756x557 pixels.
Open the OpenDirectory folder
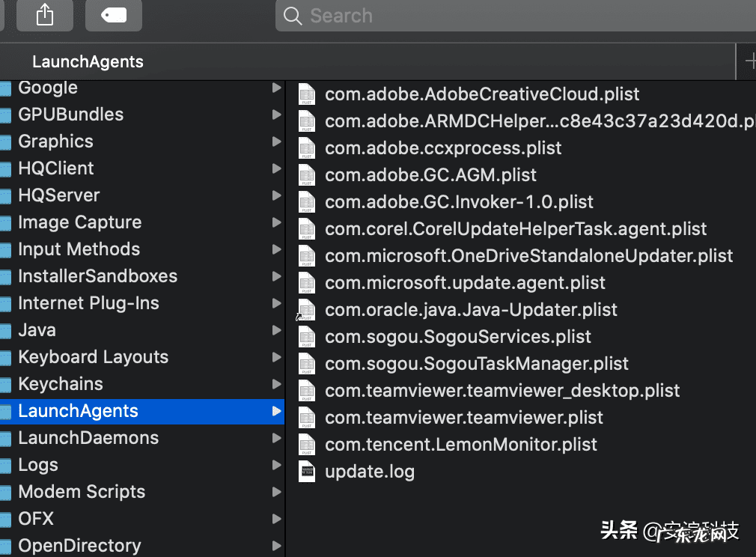[79, 546]
